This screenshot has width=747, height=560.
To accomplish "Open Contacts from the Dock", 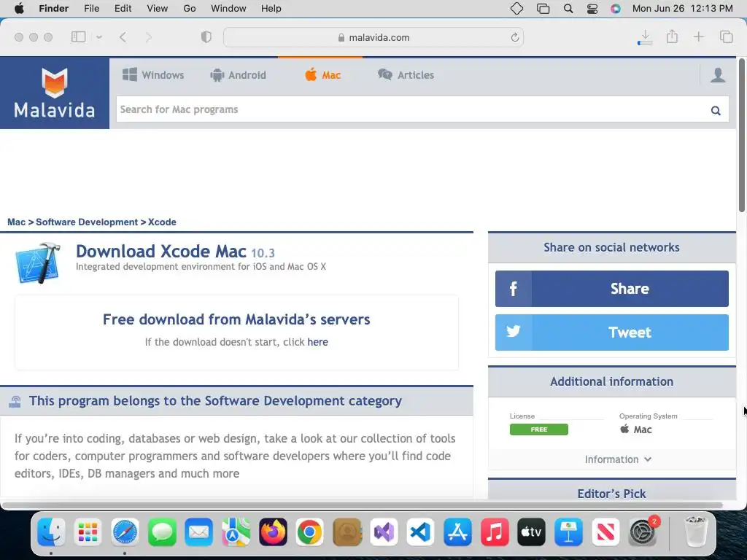I will (x=347, y=532).
